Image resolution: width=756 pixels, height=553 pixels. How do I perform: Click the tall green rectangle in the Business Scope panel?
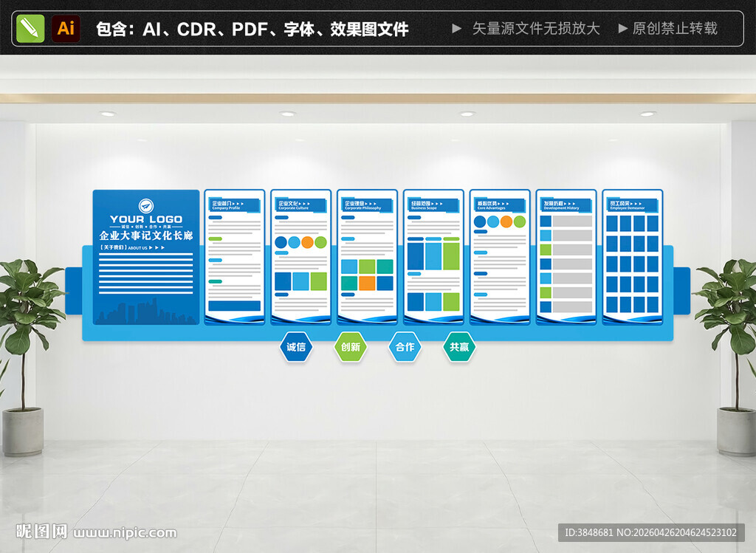[x=451, y=256]
